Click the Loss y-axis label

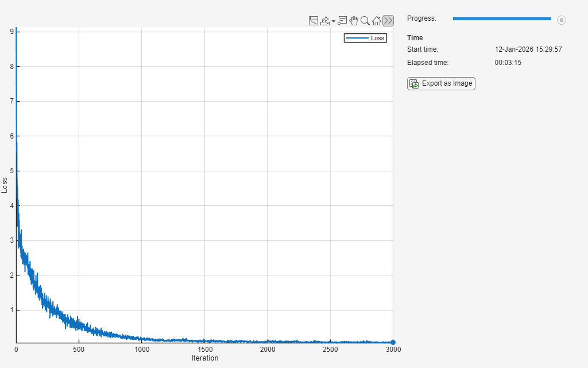[5, 185]
